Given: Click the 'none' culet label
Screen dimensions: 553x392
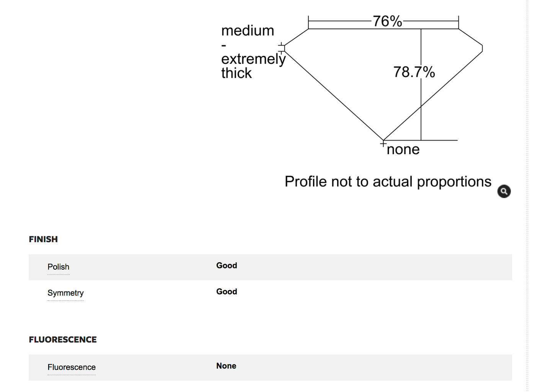Looking at the screenshot, I should coord(403,149).
